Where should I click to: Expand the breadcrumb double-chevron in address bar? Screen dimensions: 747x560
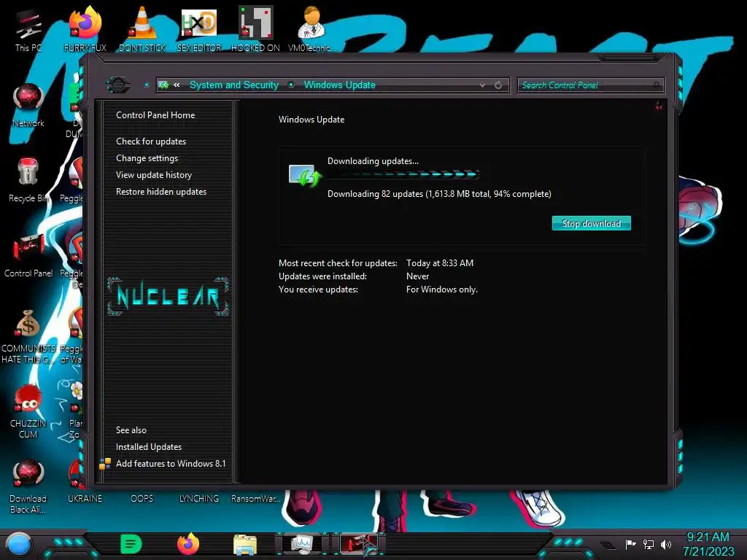(177, 85)
